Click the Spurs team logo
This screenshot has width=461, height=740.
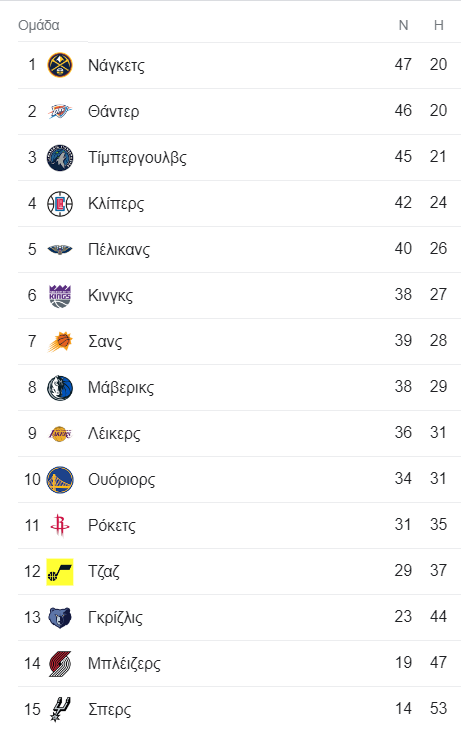[x=60, y=709]
